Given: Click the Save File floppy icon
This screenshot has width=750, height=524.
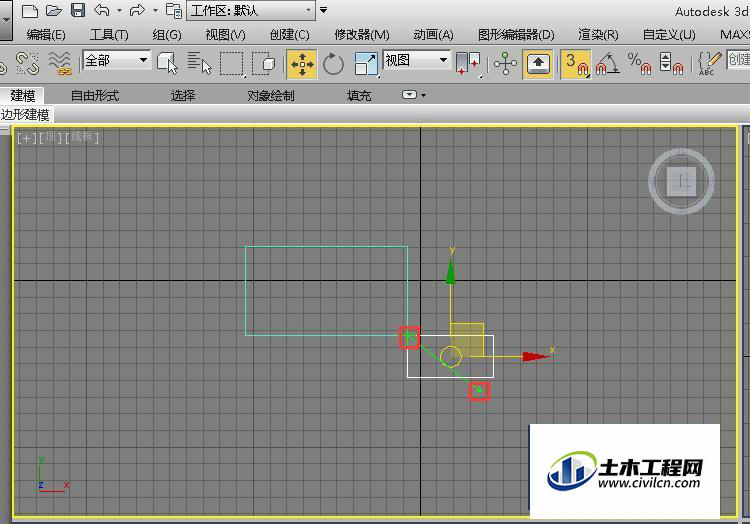Looking at the screenshot, I should coord(78,10).
